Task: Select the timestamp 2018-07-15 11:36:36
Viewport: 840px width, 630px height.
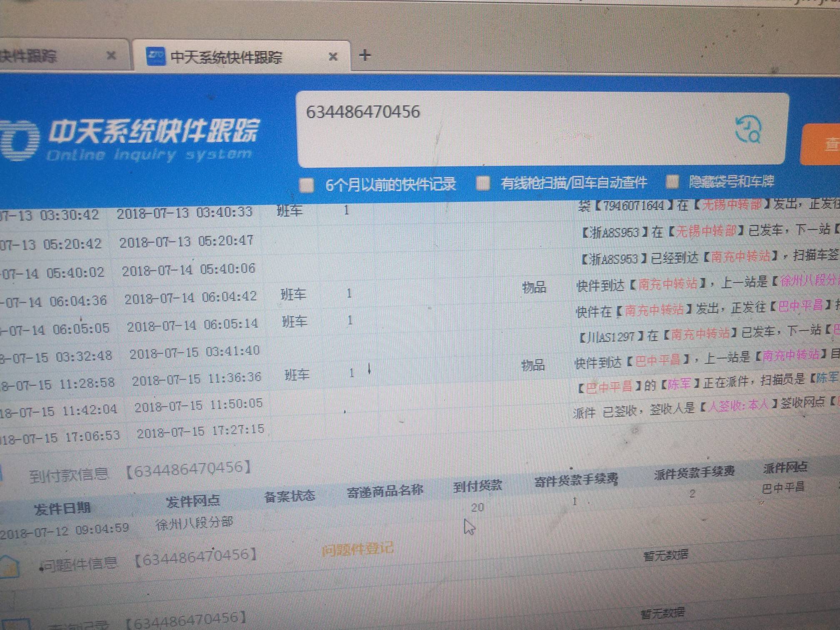Action: pos(197,379)
